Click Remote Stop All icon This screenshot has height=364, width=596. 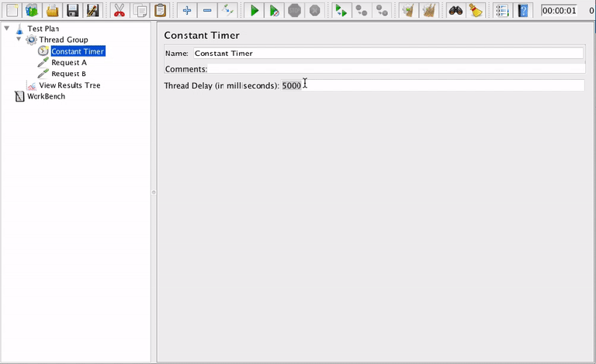click(362, 10)
